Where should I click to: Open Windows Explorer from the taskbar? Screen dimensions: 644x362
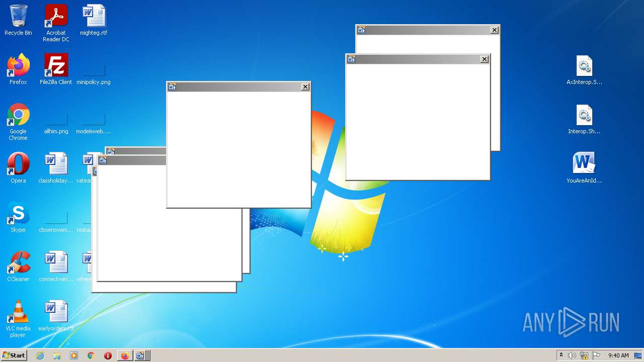(57, 355)
